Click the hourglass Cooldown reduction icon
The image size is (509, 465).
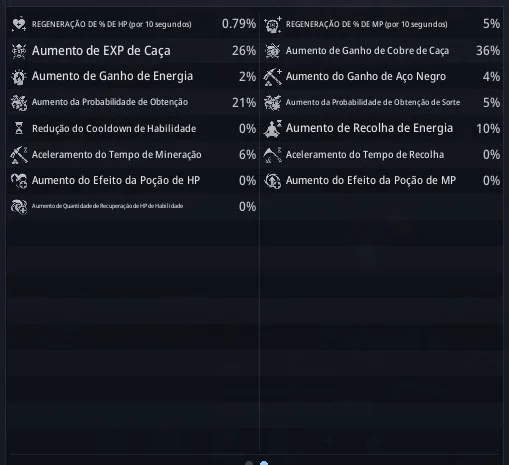click(19, 128)
